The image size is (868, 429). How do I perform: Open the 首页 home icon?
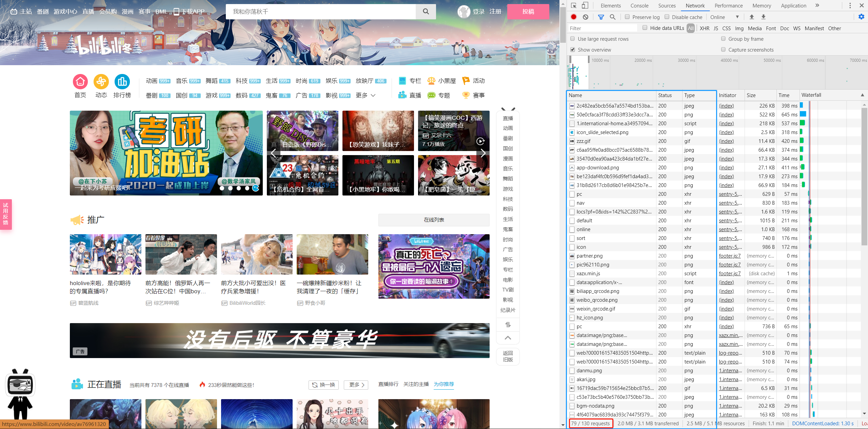(80, 81)
